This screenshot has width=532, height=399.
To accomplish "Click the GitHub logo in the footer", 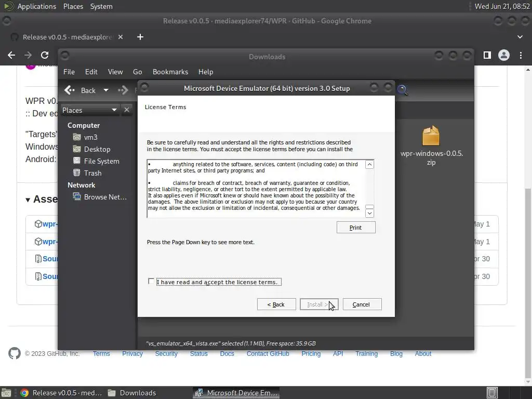I will click(x=14, y=353).
